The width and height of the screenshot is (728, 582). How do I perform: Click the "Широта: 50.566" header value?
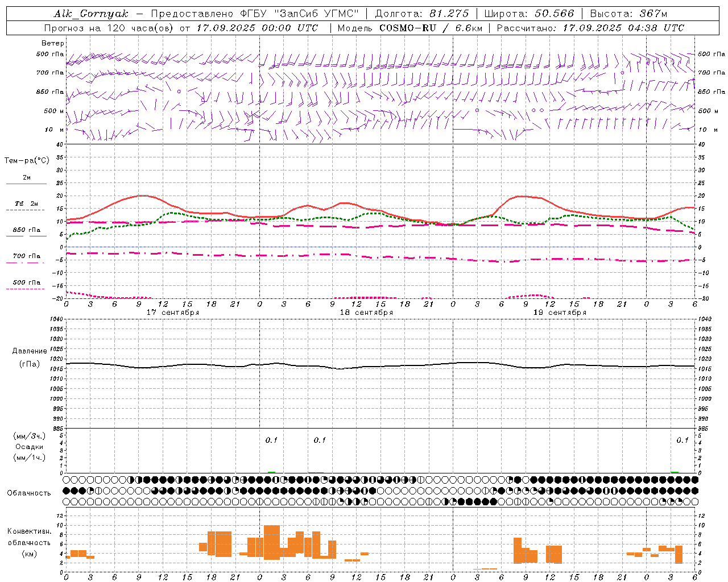(x=529, y=14)
